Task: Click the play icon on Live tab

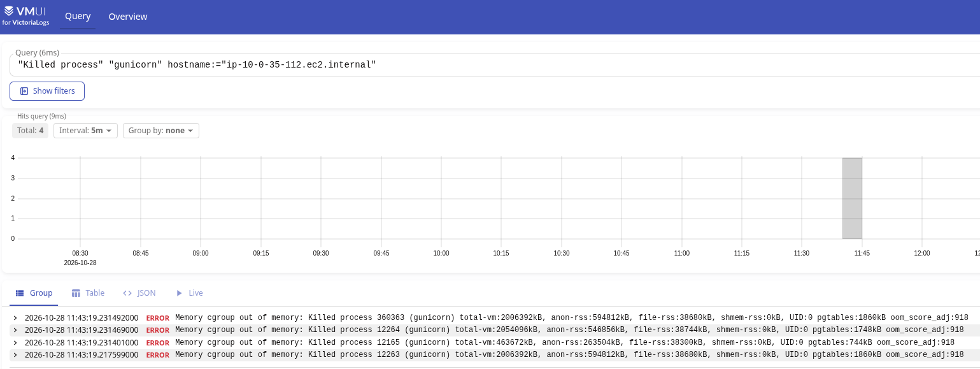Action: click(180, 293)
